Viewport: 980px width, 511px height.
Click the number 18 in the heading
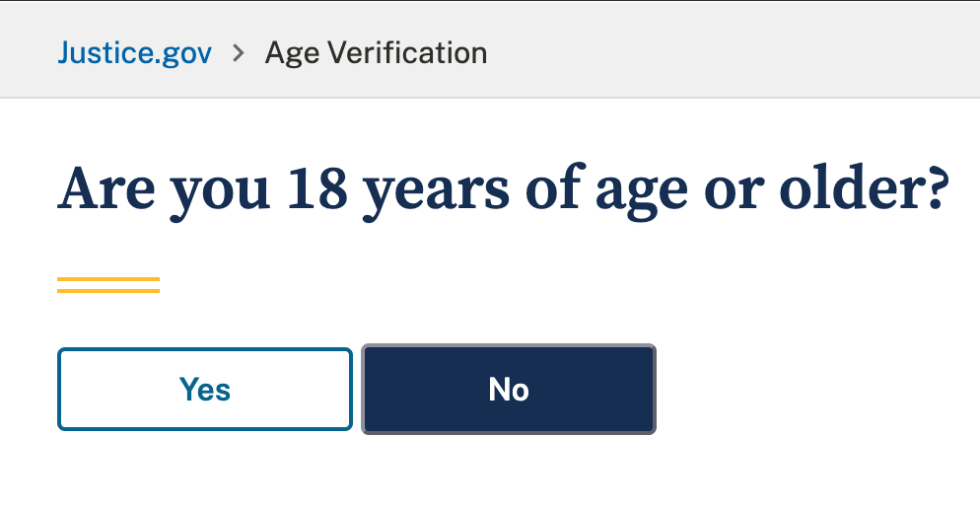[316, 189]
